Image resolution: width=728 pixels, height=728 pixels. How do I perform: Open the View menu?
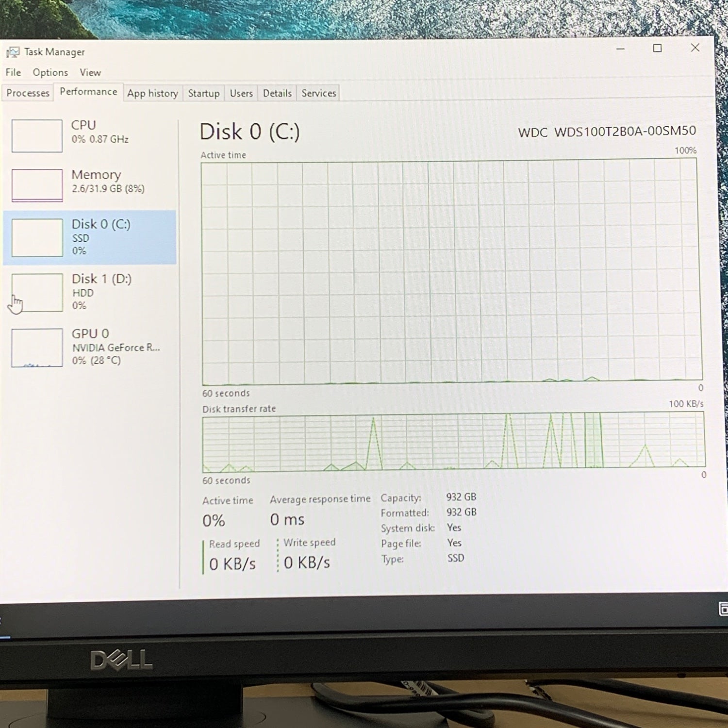coord(90,72)
